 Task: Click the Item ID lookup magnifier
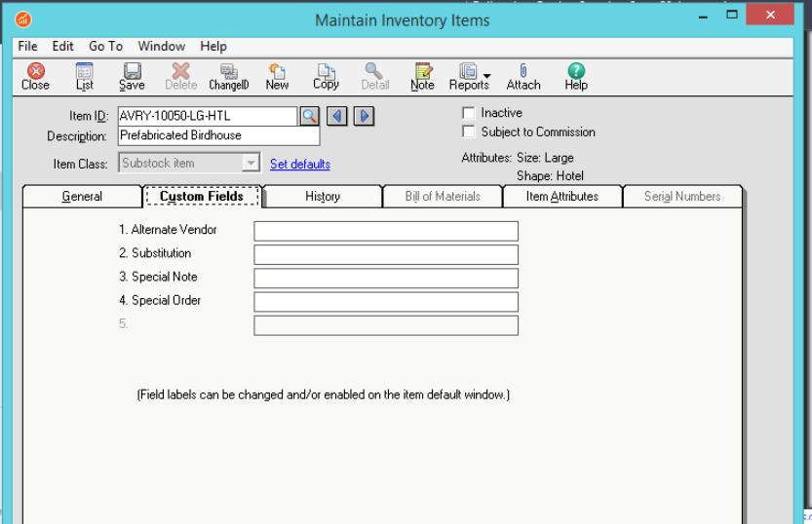point(309,116)
